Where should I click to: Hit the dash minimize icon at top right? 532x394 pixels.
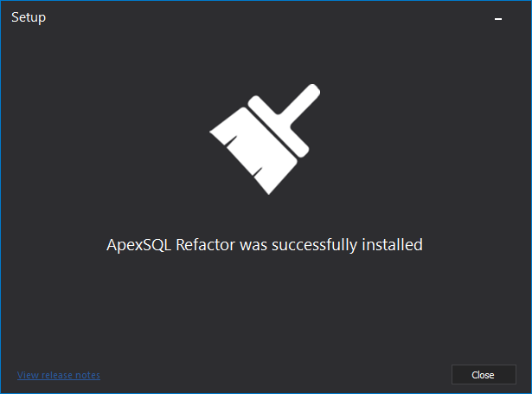pyautogui.click(x=498, y=19)
